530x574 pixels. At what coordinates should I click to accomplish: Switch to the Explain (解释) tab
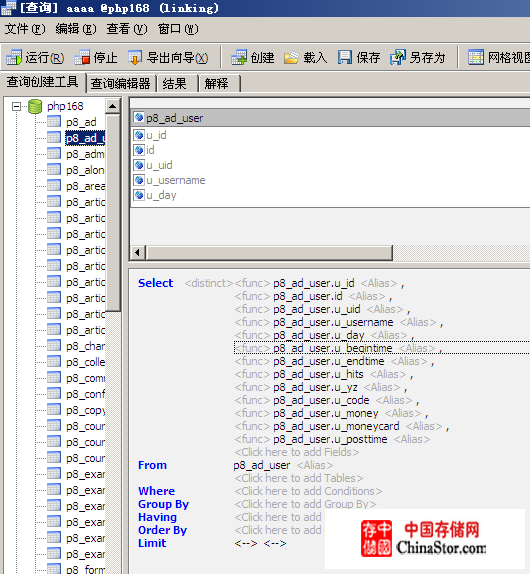click(x=216, y=83)
